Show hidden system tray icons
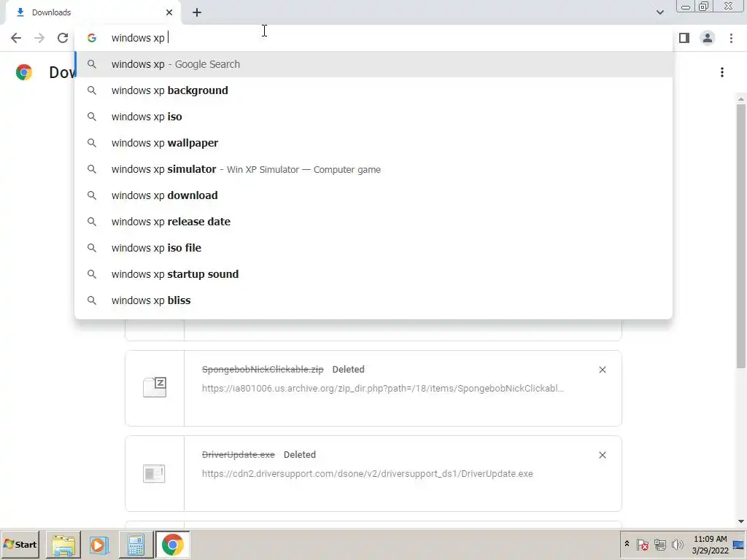Screen dimensions: 747x560 point(627,544)
